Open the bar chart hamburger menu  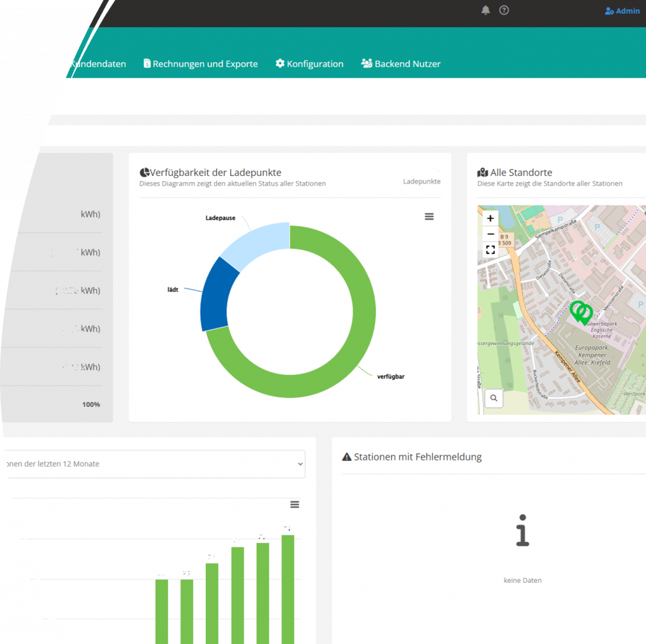pyautogui.click(x=295, y=504)
